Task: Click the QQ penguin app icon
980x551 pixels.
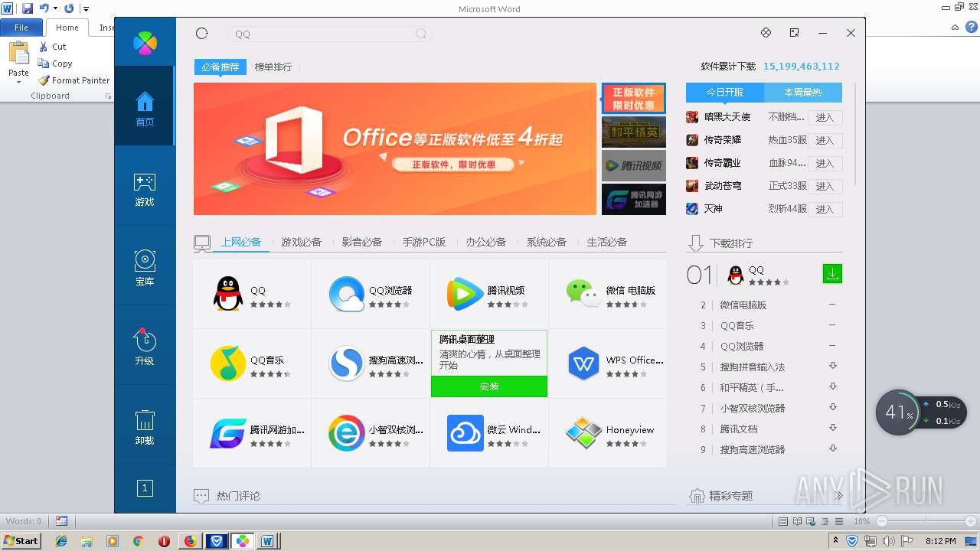Action: [227, 294]
